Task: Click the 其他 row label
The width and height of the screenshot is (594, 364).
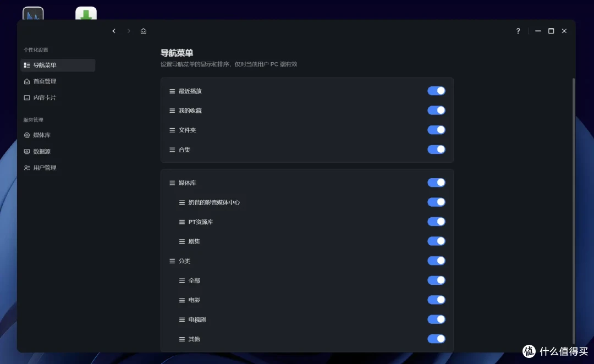Action: coord(194,339)
